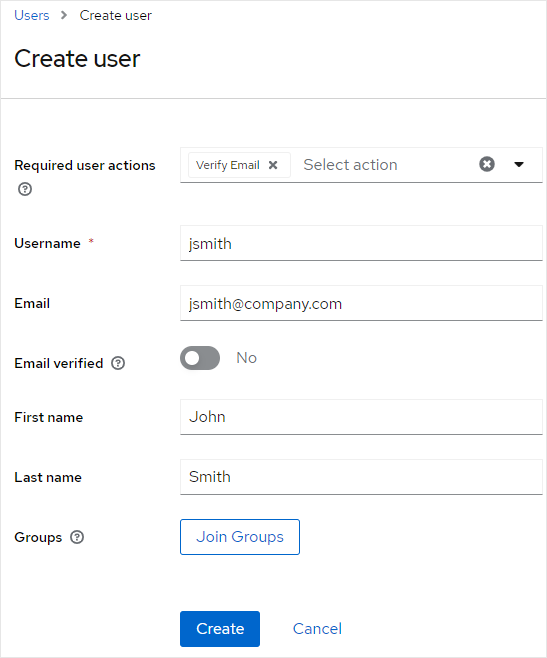The image size is (547, 658).
Task: Open help for Required user actions
Action: point(25,189)
